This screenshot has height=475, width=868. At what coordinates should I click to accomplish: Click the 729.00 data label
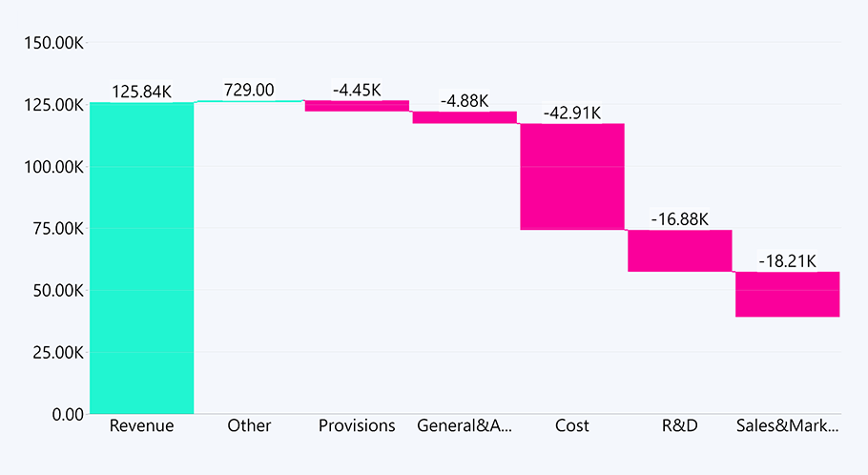pos(249,90)
